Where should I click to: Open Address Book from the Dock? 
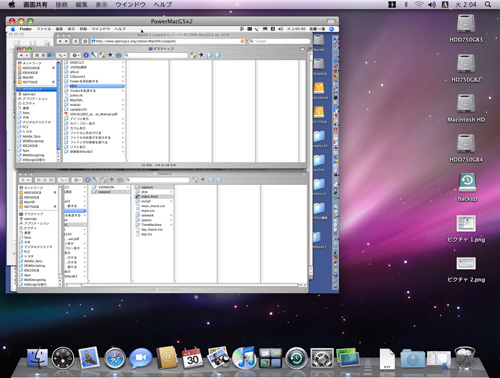(x=167, y=358)
